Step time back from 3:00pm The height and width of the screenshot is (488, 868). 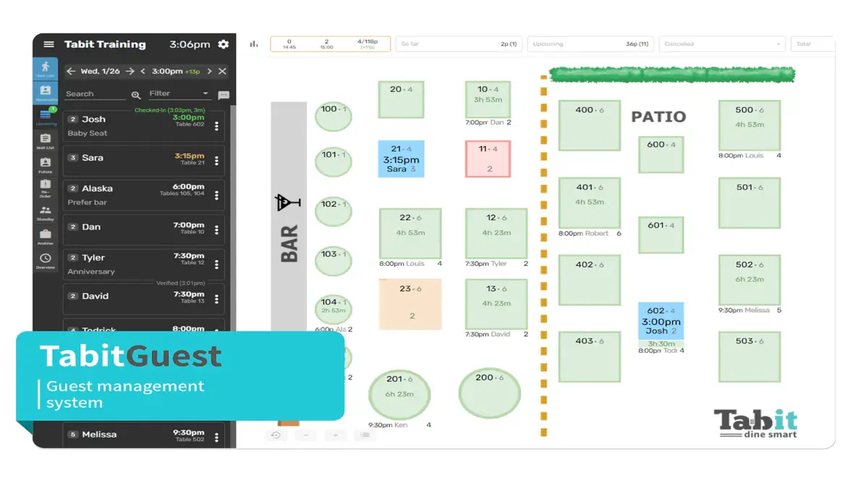(x=142, y=71)
